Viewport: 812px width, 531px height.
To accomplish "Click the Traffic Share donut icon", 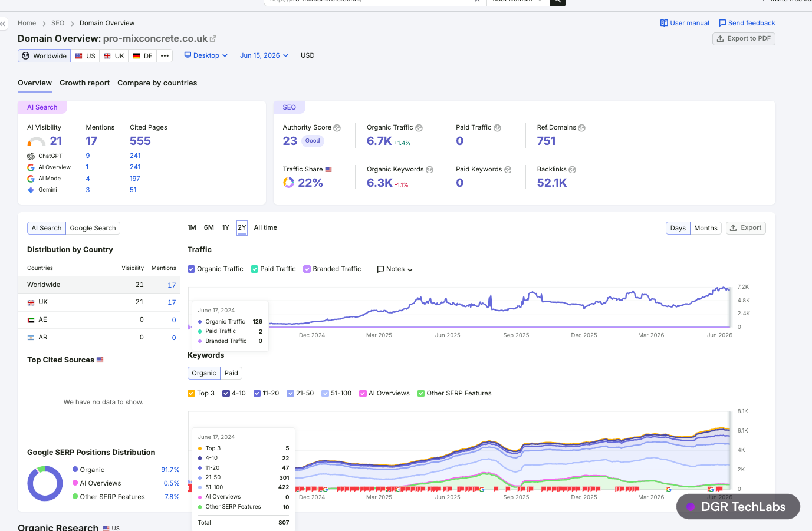I will [x=288, y=183].
